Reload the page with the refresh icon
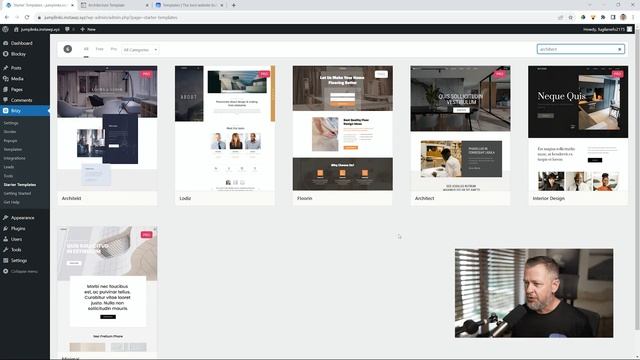The image size is (640, 360). pos(27,17)
